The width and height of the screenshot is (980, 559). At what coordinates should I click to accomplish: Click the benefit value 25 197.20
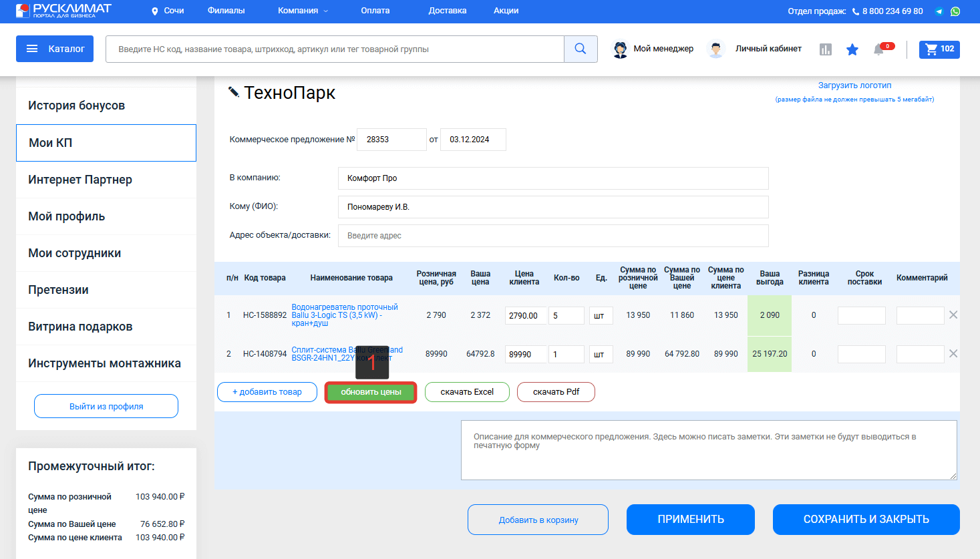(770, 354)
